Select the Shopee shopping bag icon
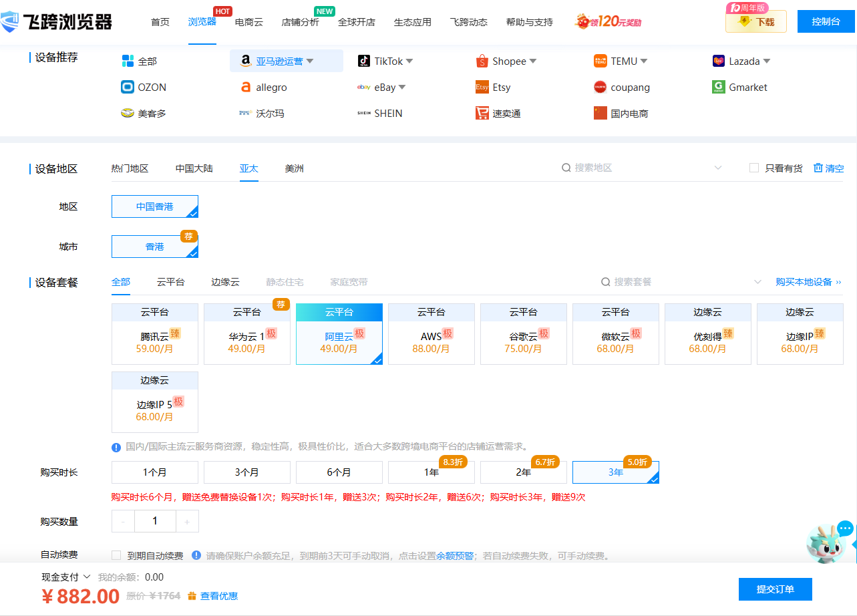The image size is (857, 616). (x=482, y=61)
